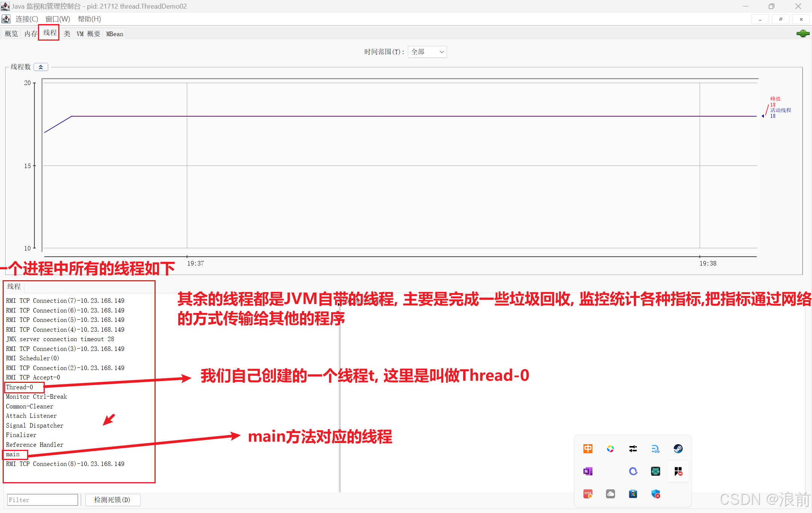Switch to the MBean tab

[x=114, y=34]
